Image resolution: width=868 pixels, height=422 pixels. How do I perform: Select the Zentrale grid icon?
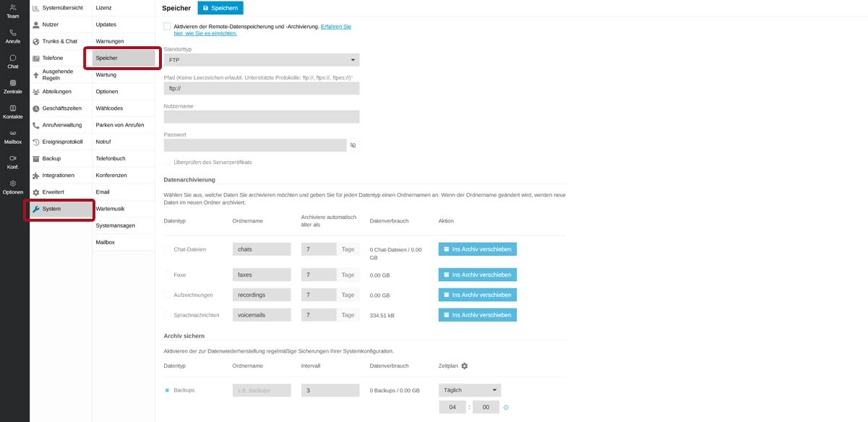[13, 87]
